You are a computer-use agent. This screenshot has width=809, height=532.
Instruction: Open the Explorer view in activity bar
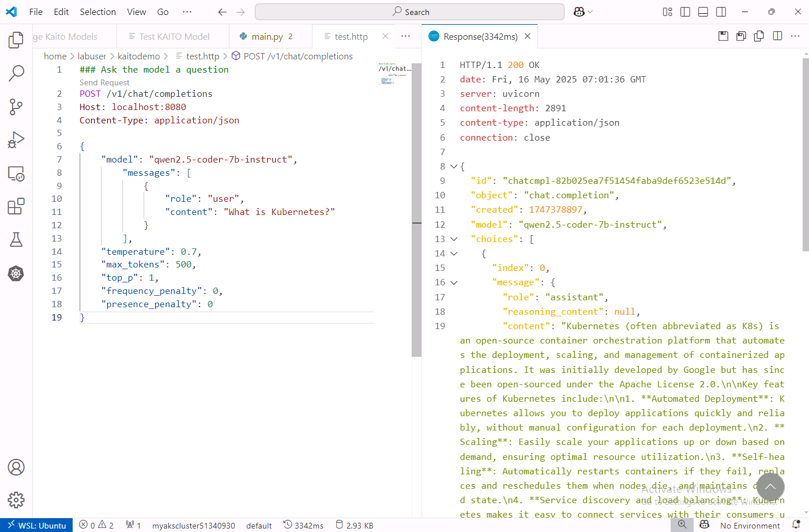coord(16,40)
